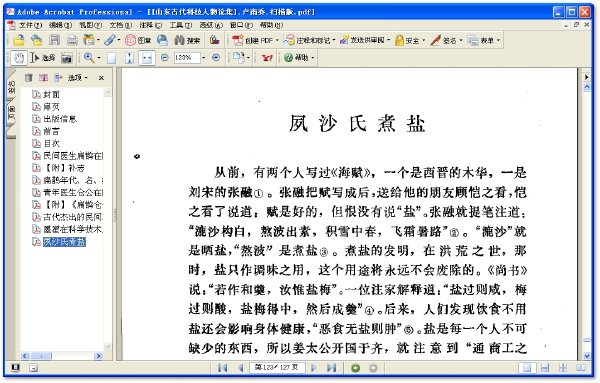Viewport: 600px width, 383px height.
Task: Toggle Fit Width view icon
Action: (x=147, y=58)
